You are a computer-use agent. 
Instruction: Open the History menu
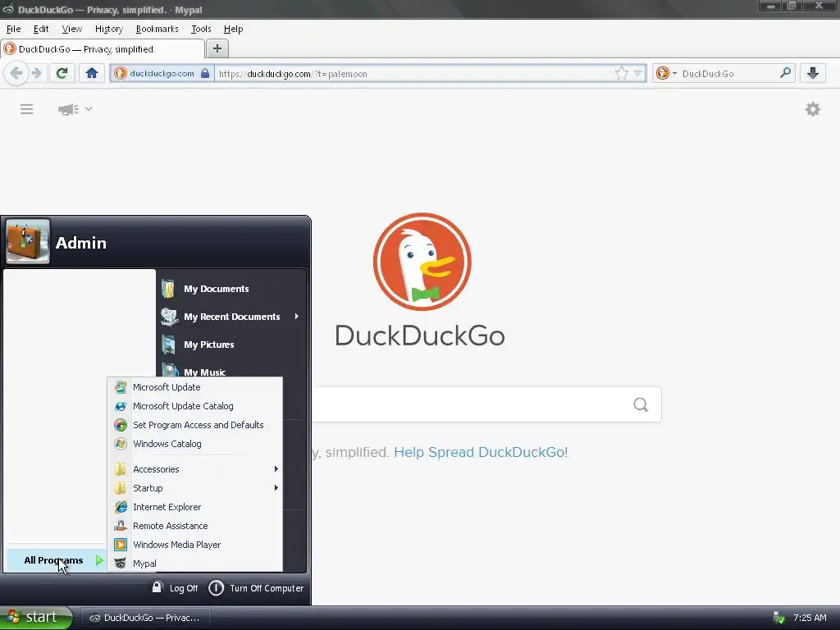pyautogui.click(x=109, y=29)
